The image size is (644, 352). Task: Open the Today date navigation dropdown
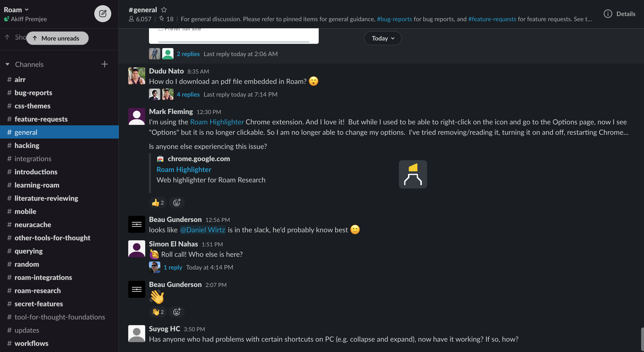(382, 38)
